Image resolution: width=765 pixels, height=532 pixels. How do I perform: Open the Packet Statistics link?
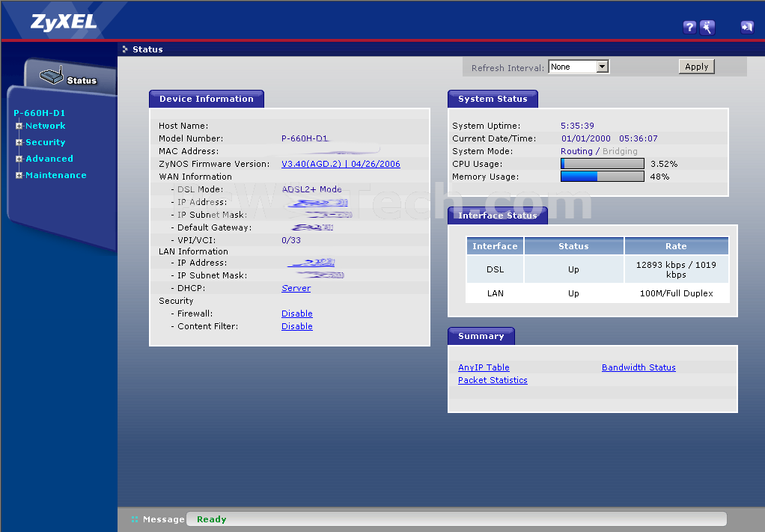[493, 380]
